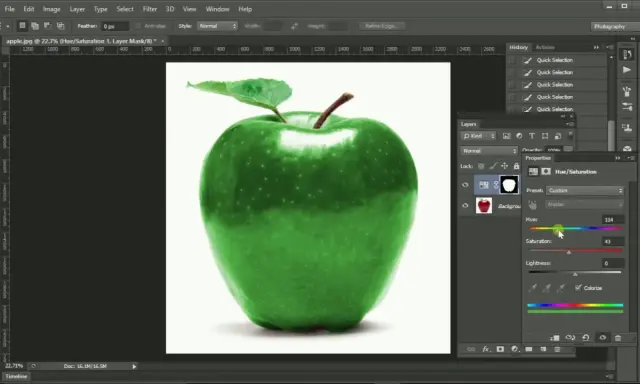Toggle lock all padlock icon

[516, 166]
